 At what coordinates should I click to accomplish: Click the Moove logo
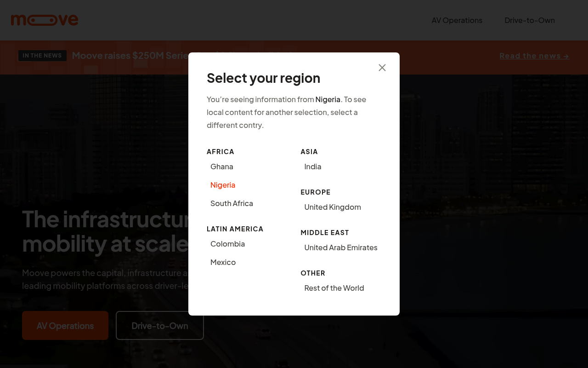click(45, 20)
